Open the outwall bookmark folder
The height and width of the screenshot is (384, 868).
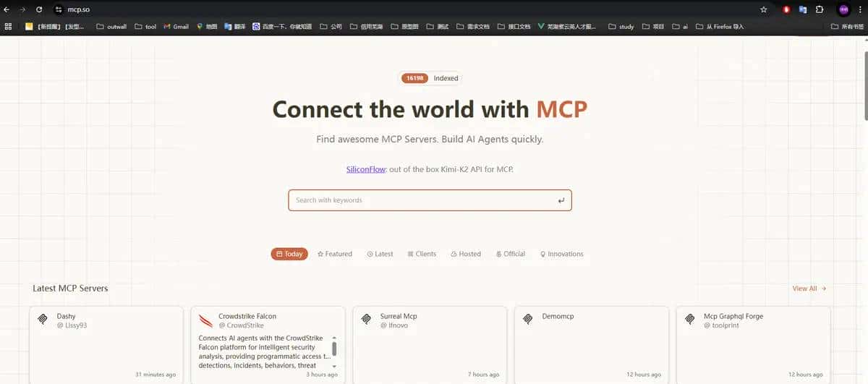tap(111, 27)
